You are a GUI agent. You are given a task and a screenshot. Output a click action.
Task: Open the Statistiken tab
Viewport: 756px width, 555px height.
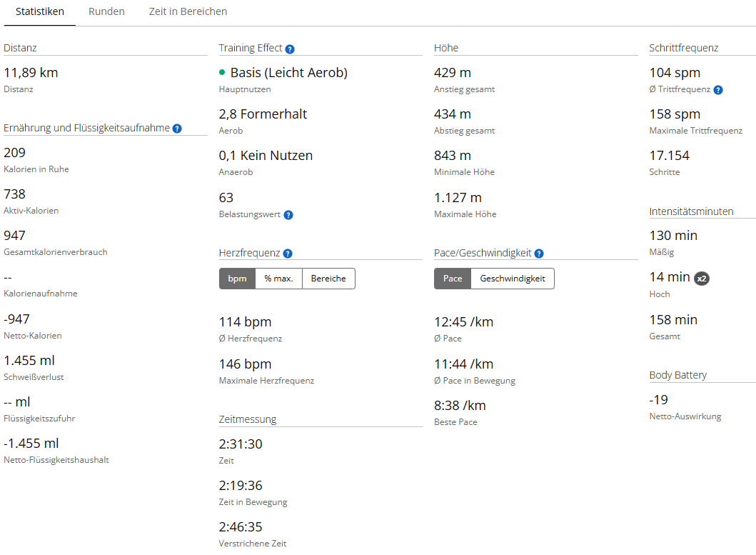pos(39,11)
